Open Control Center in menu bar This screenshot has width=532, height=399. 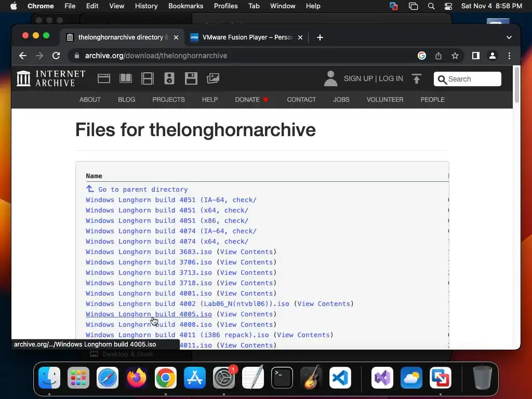pyautogui.click(x=448, y=6)
